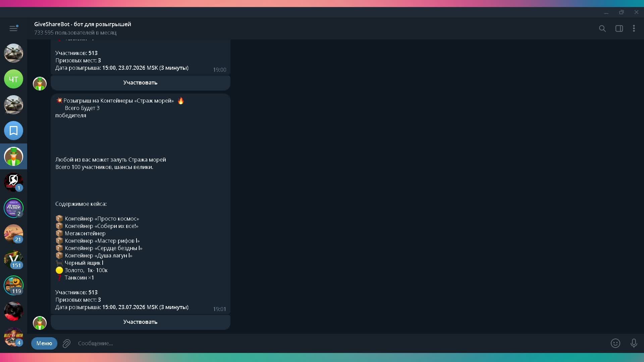This screenshot has height=362, width=644.
Task: Open the chat with 119 unread badge
Action: click(x=13, y=286)
